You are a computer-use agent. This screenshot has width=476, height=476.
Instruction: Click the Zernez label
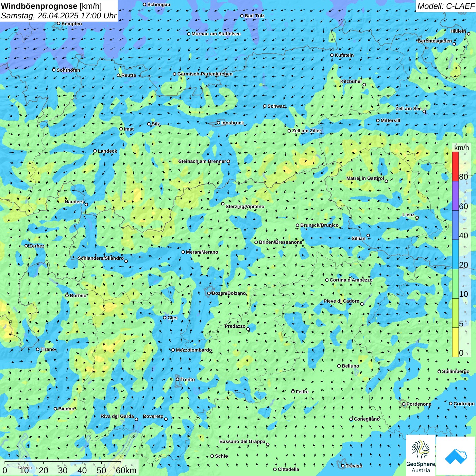point(37,246)
